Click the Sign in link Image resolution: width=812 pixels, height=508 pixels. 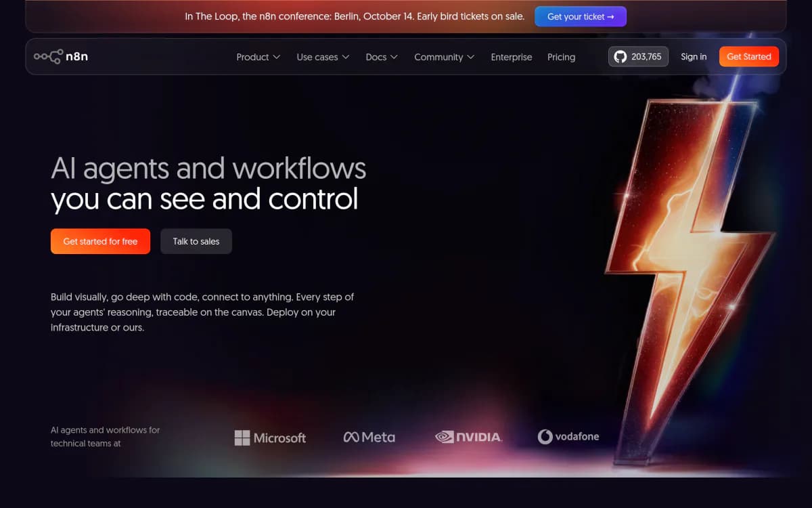click(x=694, y=57)
